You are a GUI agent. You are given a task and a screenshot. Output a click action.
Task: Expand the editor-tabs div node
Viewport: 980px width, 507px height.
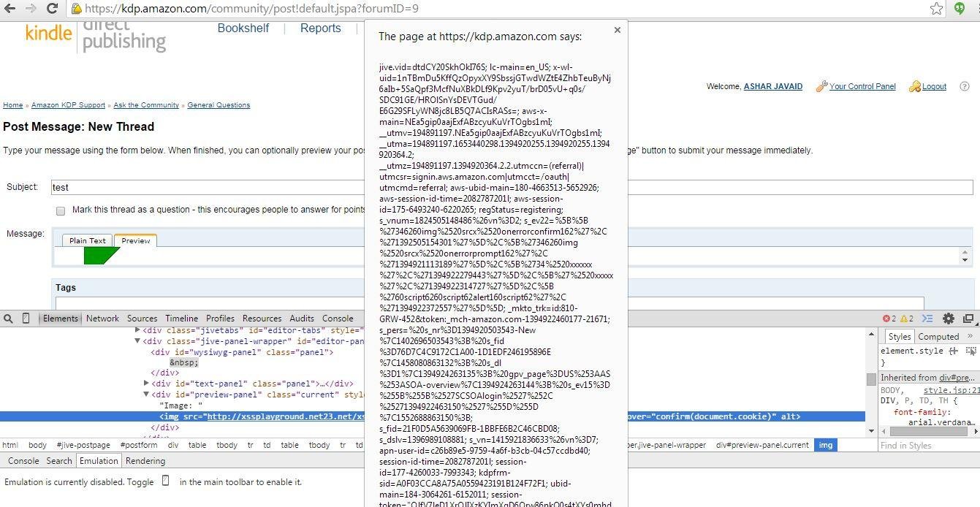point(137,330)
